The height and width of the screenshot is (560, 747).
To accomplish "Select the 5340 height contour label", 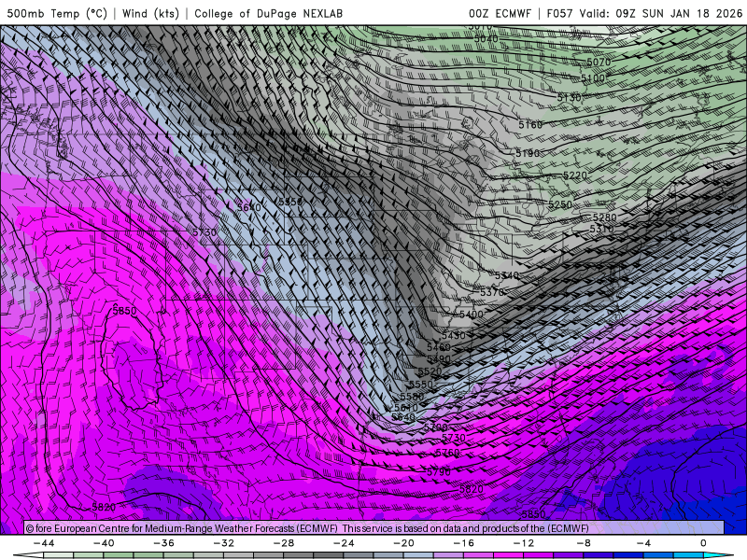I will 507,275.
